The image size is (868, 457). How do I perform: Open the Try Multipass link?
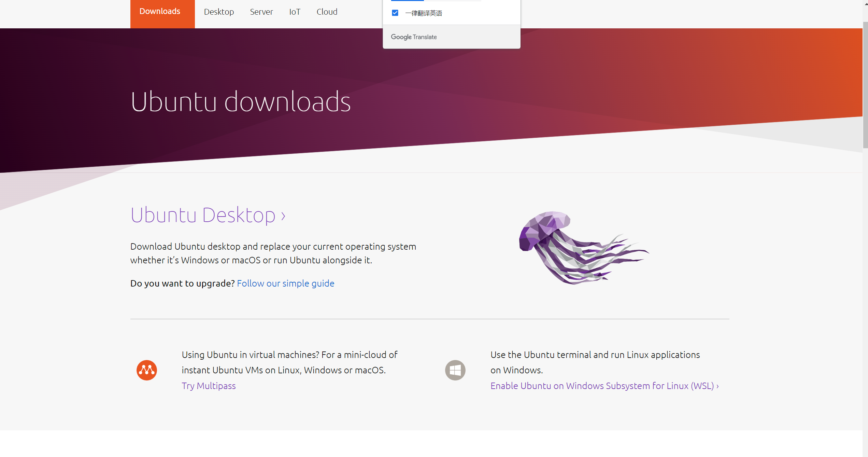(x=209, y=386)
